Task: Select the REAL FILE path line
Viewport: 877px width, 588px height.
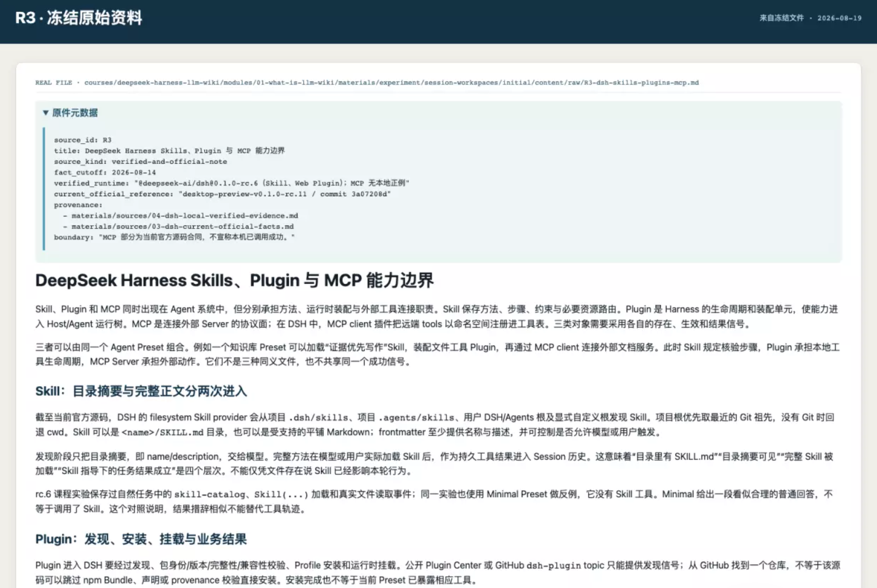Action: click(x=367, y=83)
